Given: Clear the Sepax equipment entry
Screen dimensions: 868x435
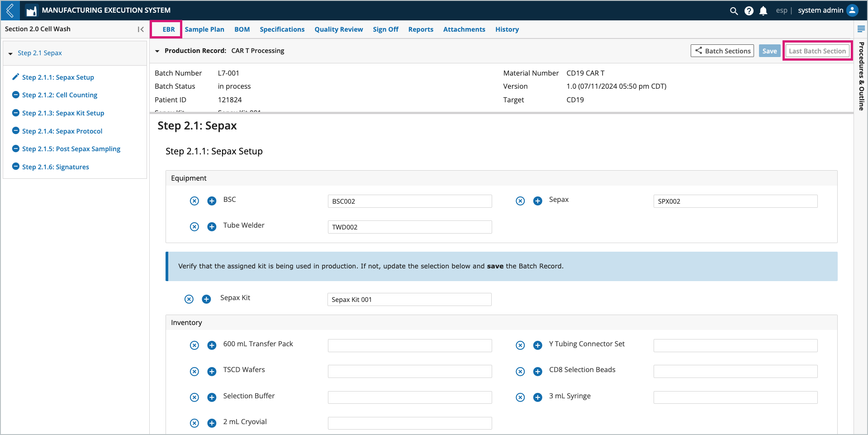Looking at the screenshot, I should (x=520, y=201).
